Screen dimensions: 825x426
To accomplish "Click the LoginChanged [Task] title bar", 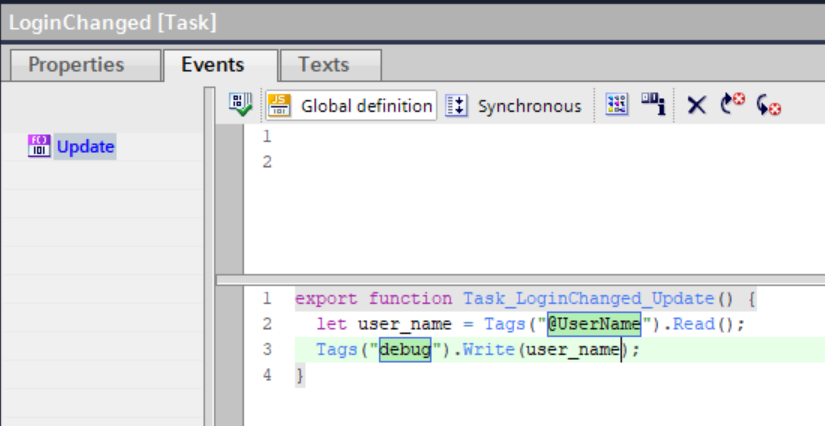I will 112,20.
